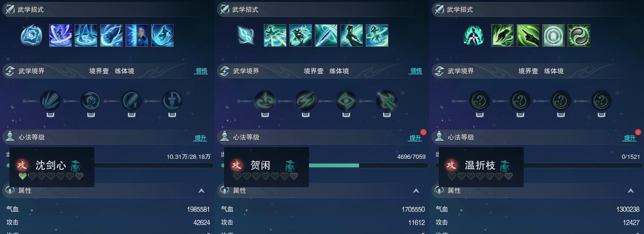Open the first realm node in 沈剑心 panel
The width and height of the screenshot is (644, 234).
point(50,101)
